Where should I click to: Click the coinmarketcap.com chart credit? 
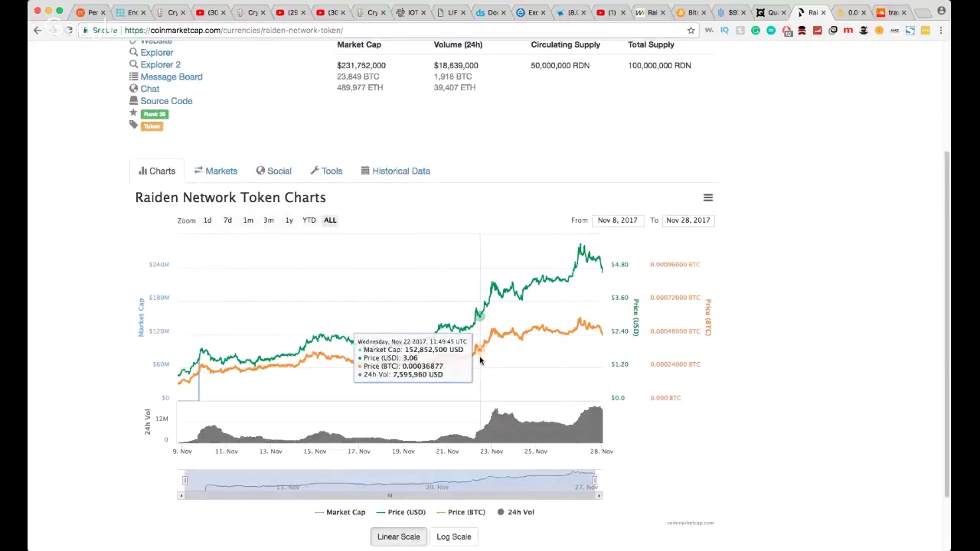point(690,523)
